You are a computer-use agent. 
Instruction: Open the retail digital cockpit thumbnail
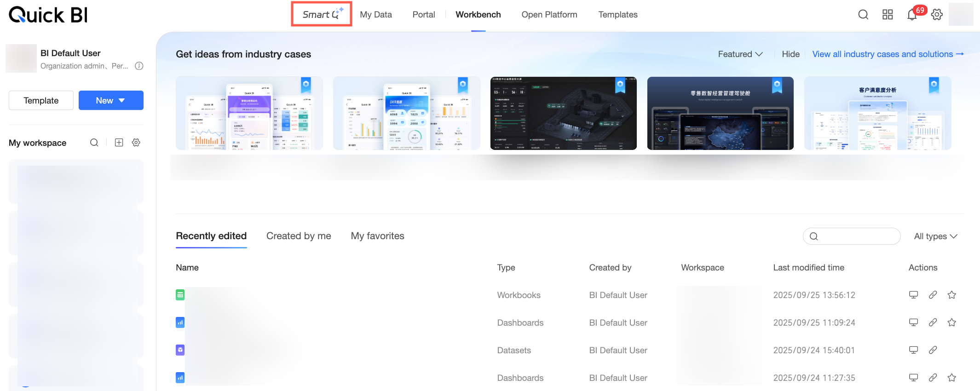click(721, 113)
